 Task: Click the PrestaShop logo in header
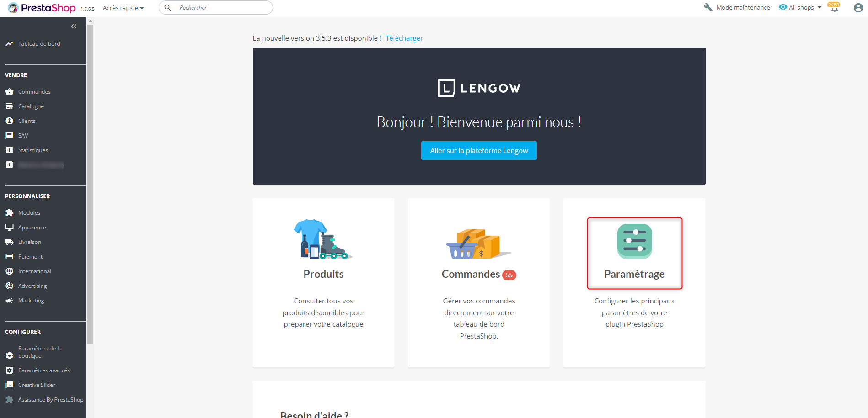pos(42,8)
